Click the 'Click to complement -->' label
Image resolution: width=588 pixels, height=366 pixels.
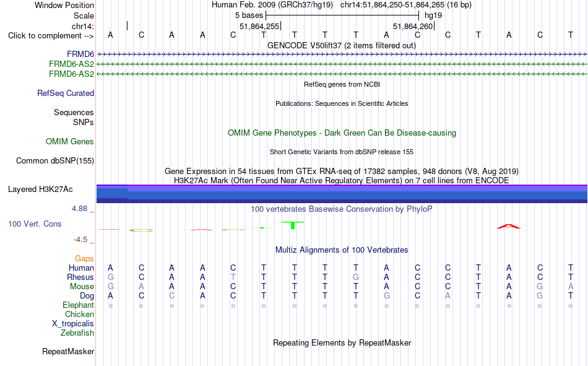click(x=51, y=36)
